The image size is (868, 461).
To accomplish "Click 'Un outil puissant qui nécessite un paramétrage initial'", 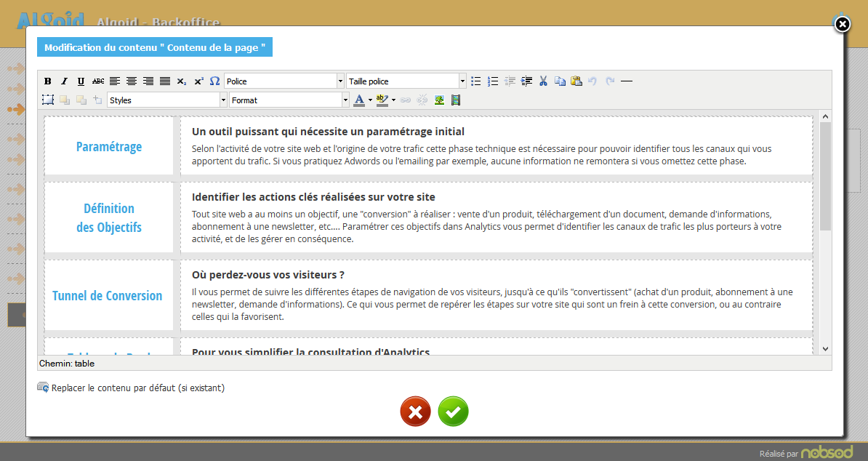I will point(329,132).
